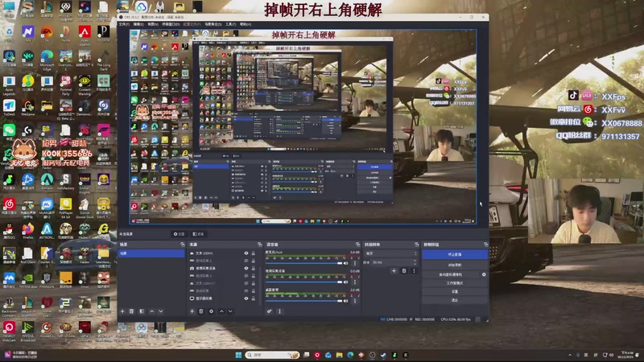The height and width of the screenshot is (362, 644).
Task: Click the 退出 exit button in Controls
Action: pos(455,300)
